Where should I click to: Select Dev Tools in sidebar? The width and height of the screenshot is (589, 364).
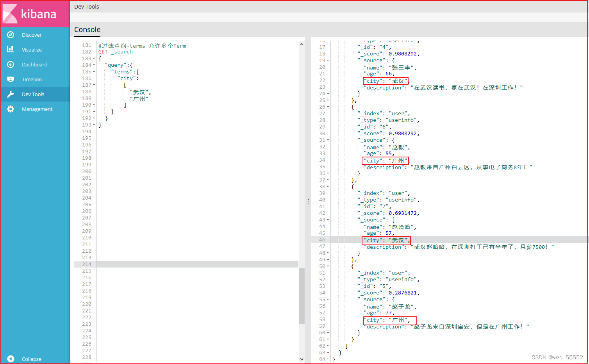pyautogui.click(x=33, y=94)
